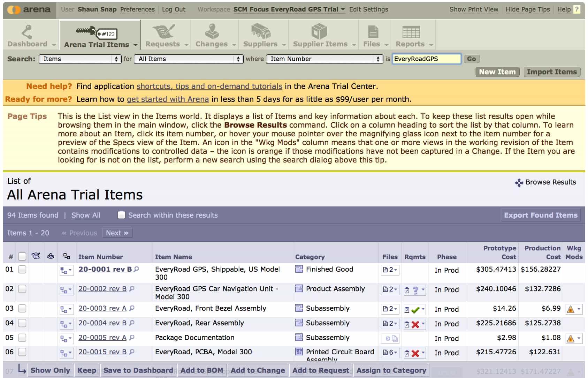
Task: Click the Import Items button
Action: [552, 72]
